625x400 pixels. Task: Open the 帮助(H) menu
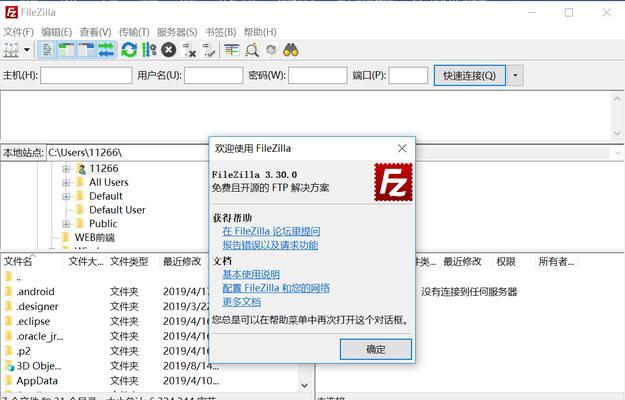click(x=260, y=32)
